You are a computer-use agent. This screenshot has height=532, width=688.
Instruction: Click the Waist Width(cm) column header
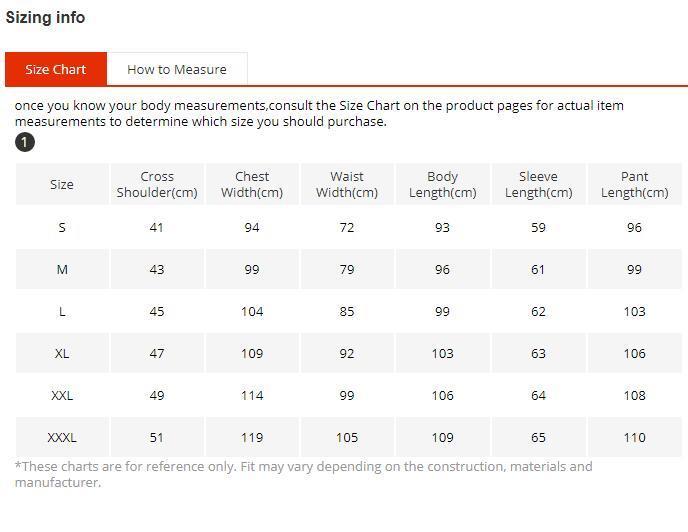[347, 184]
